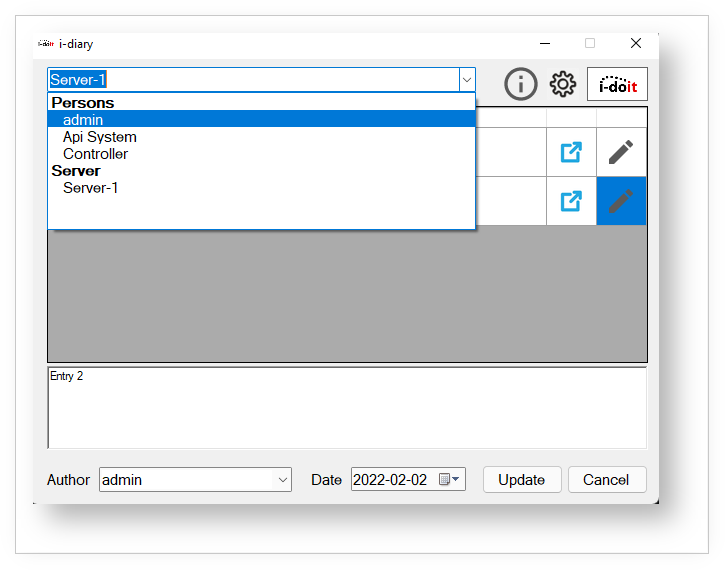The width and height of the screenshot is (725, 570).
Task: Edit first entry with pencil icon
Action: point(621,152)
